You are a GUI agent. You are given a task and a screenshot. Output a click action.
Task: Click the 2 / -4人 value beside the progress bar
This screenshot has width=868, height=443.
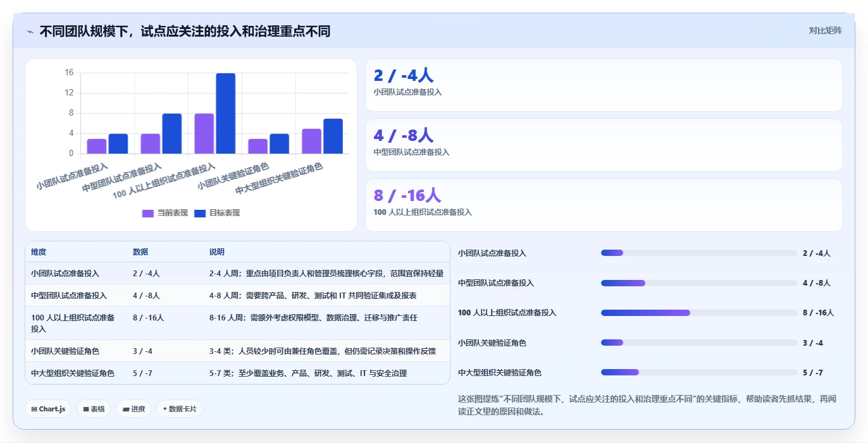[x=817, y=253]
